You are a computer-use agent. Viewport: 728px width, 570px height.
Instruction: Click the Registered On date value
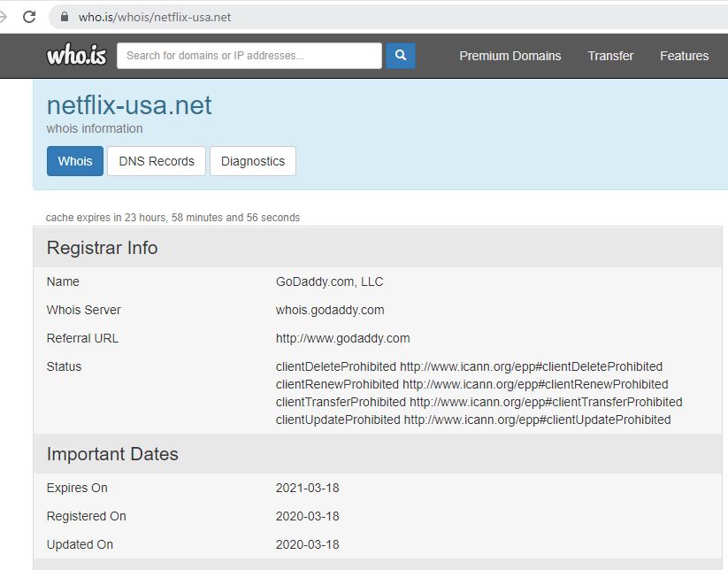[x=307, y=516]
